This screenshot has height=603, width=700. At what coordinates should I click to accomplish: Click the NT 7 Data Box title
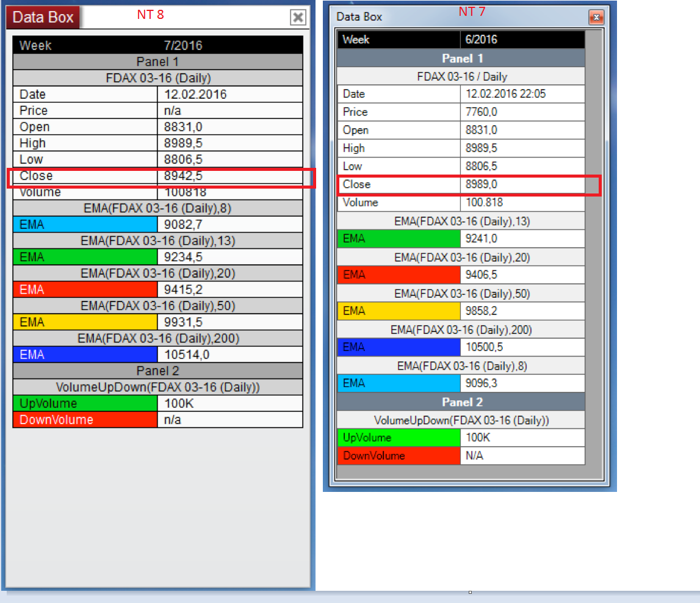[x=359, y=17]
